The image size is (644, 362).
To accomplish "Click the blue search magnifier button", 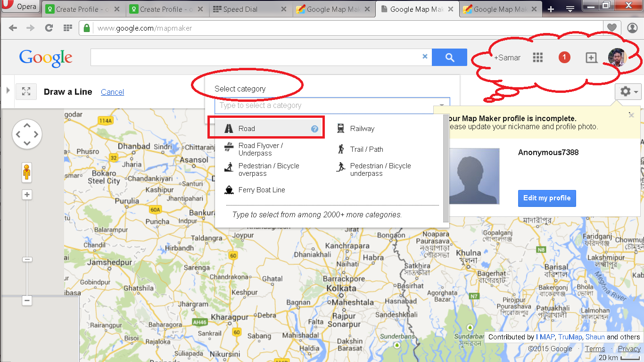I will click(x=449, y=57).
